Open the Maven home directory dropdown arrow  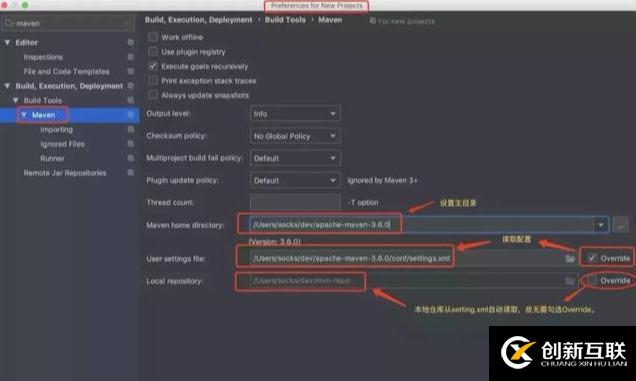point(601,225)
